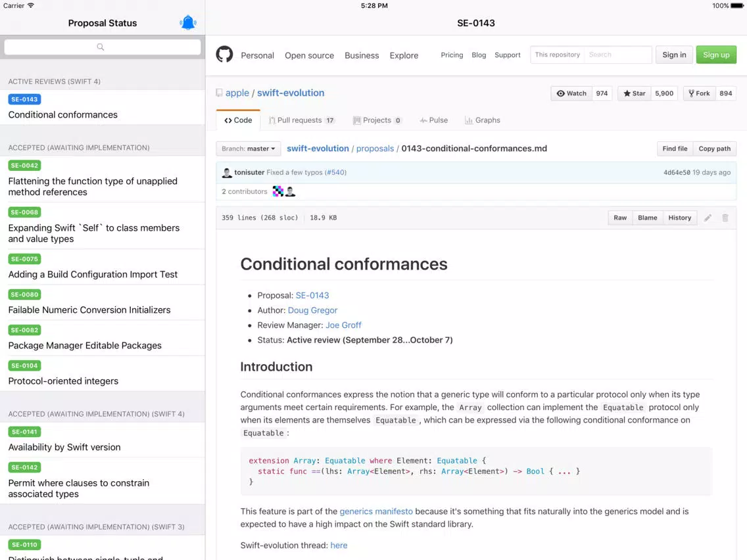The image size is (747, 560).
Task: Select Availability by Swift version row
Action: [x=103, y=440]
